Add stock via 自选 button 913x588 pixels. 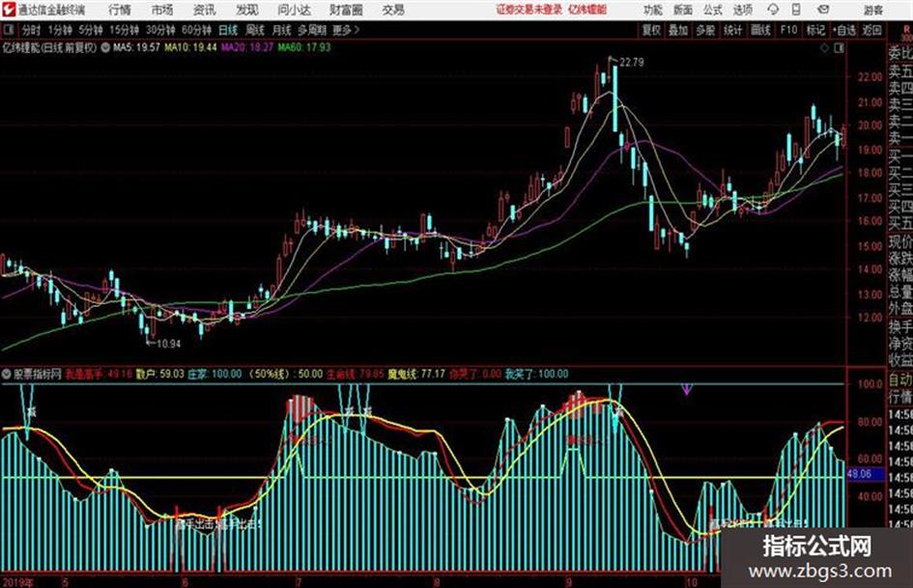843,30
